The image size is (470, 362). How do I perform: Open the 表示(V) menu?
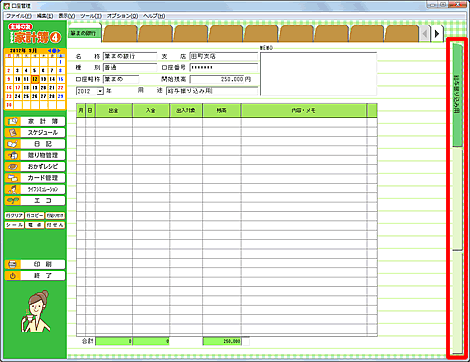coord(67,16)
